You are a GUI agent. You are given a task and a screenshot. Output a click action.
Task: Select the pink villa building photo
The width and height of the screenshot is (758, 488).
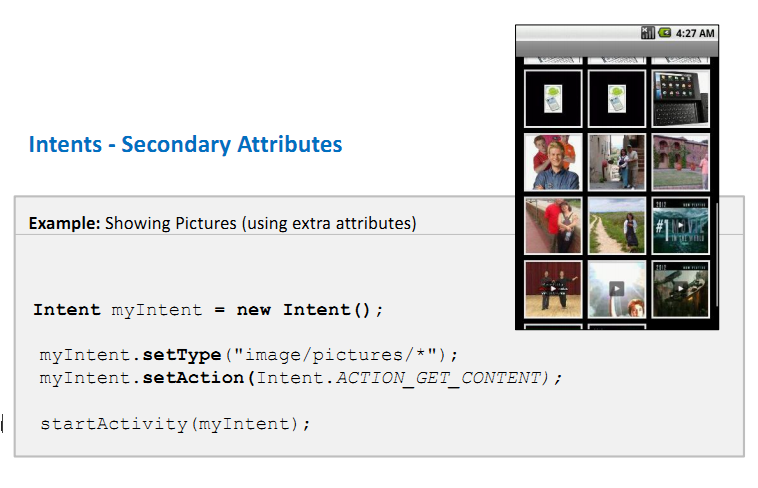coord(681,163)
